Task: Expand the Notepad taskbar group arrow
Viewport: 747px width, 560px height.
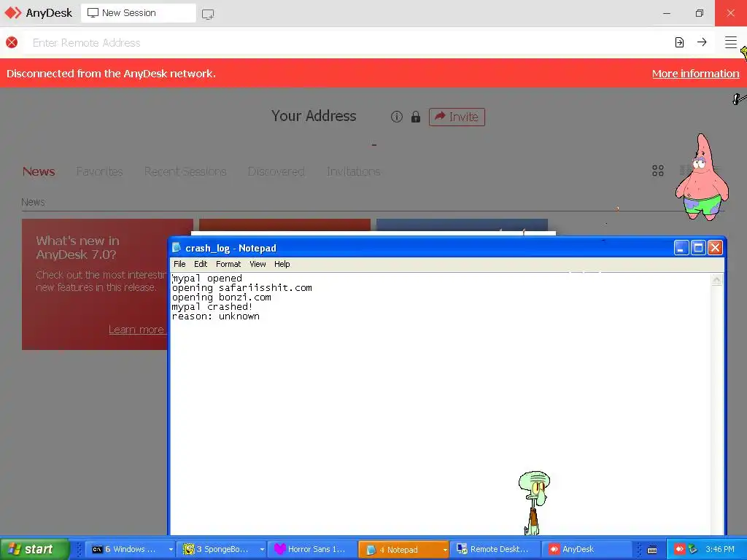Action: (445, 550)
